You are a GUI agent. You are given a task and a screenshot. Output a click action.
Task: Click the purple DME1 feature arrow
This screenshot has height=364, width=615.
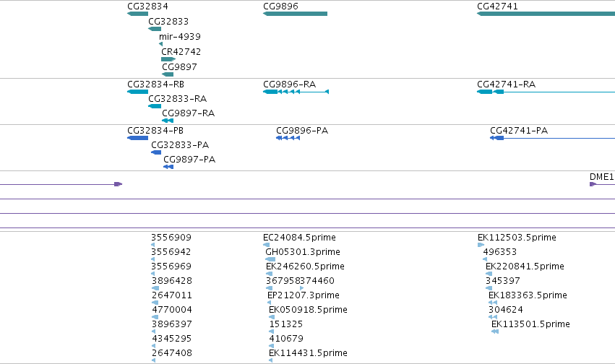[x=593, y=184]
